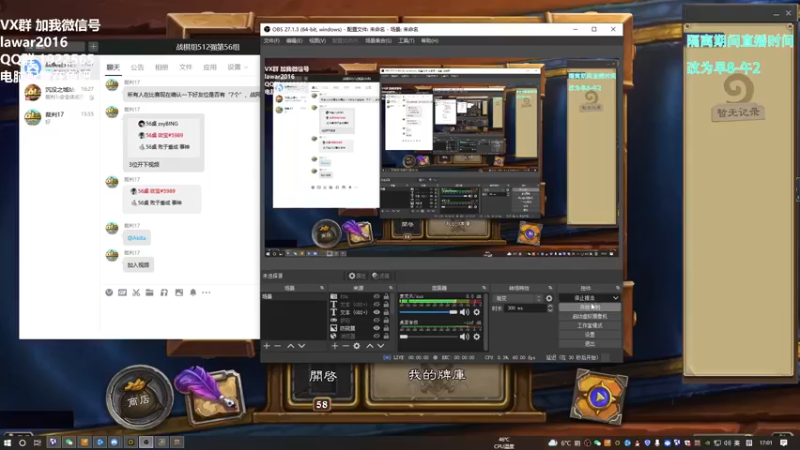800x450 pixels.
Task: Switch to the 应用 tab in QQ chat
Action: click(210, 67)
